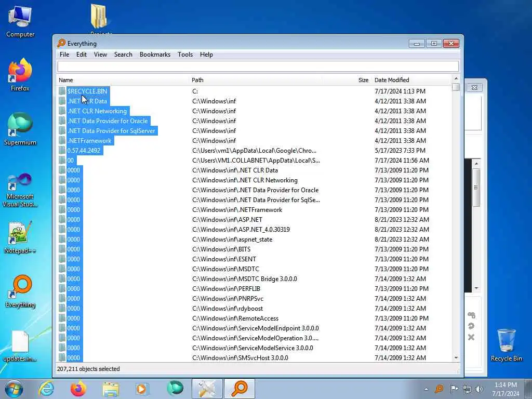532x399 pixels.
Task: Click path C:\Windows\inf\rdyboost
Action: (x=228, y=309)
